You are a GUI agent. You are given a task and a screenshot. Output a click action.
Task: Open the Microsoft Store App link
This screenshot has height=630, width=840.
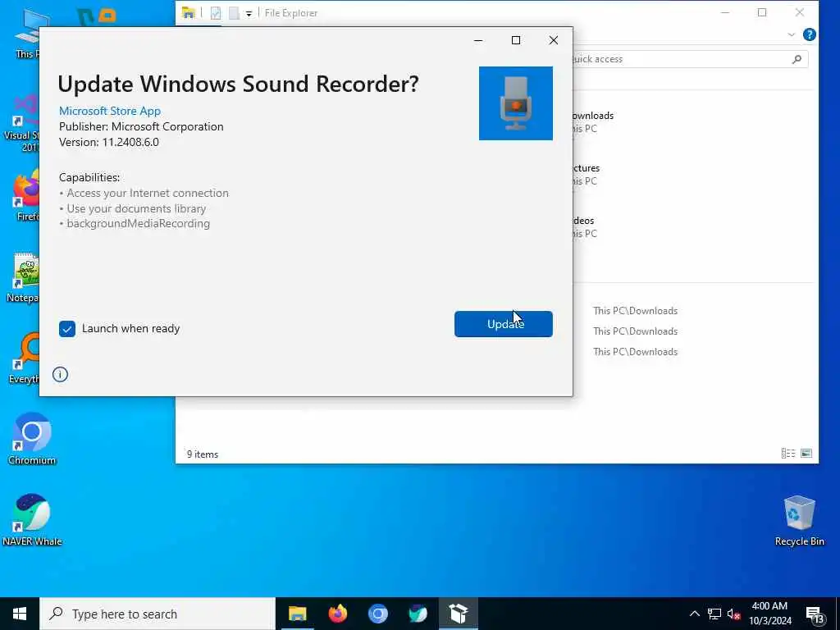(x=110, y=111)
